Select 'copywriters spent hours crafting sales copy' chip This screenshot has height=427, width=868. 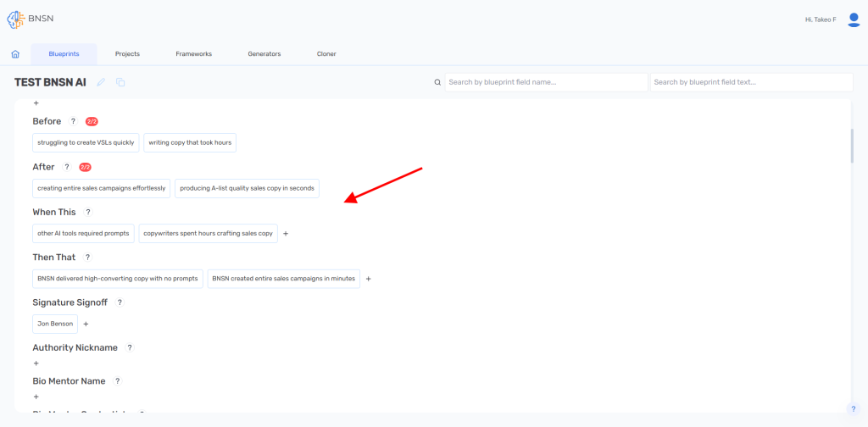point(209,234)
